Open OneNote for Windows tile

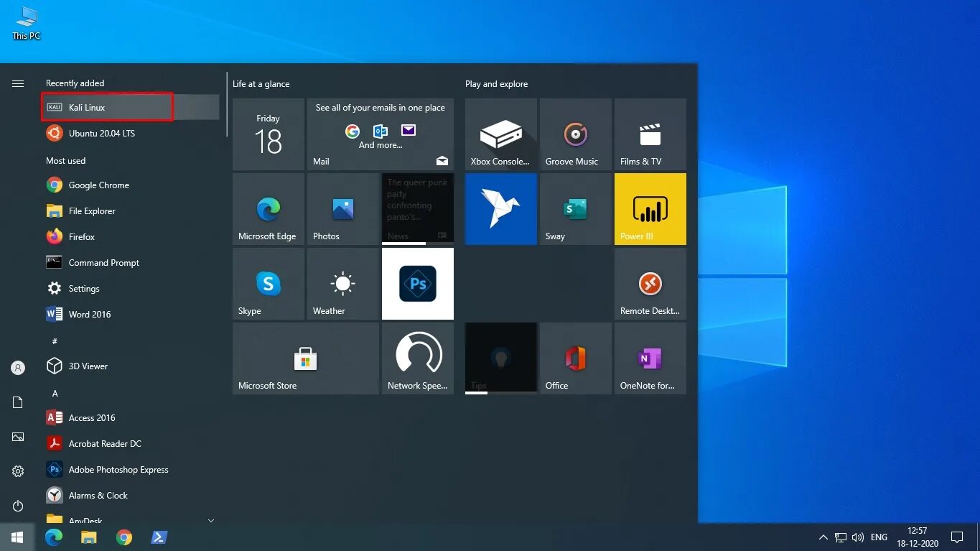point(650,358)
